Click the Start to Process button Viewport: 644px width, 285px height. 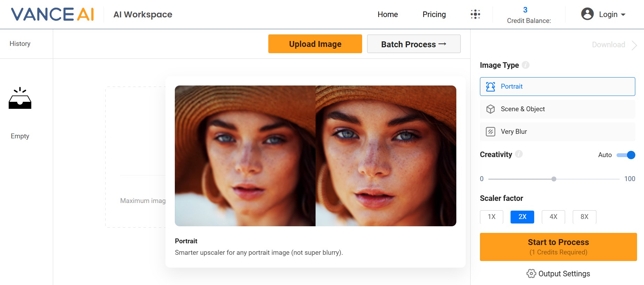click(x=558, y=247)
